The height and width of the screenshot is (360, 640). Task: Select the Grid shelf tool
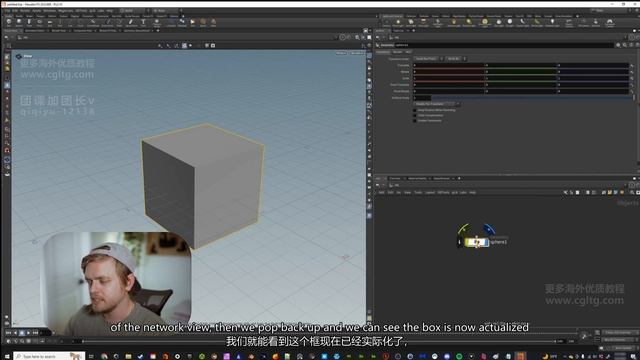(49, 22)
